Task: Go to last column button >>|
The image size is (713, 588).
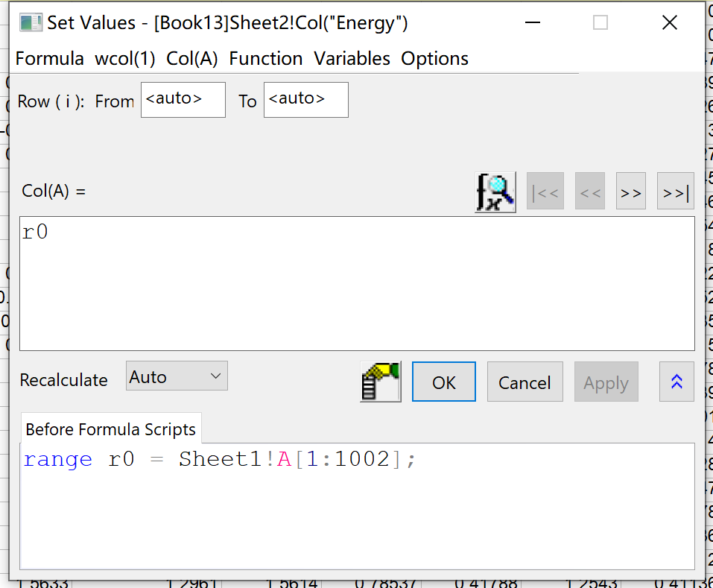Action: tap(675, 191)
